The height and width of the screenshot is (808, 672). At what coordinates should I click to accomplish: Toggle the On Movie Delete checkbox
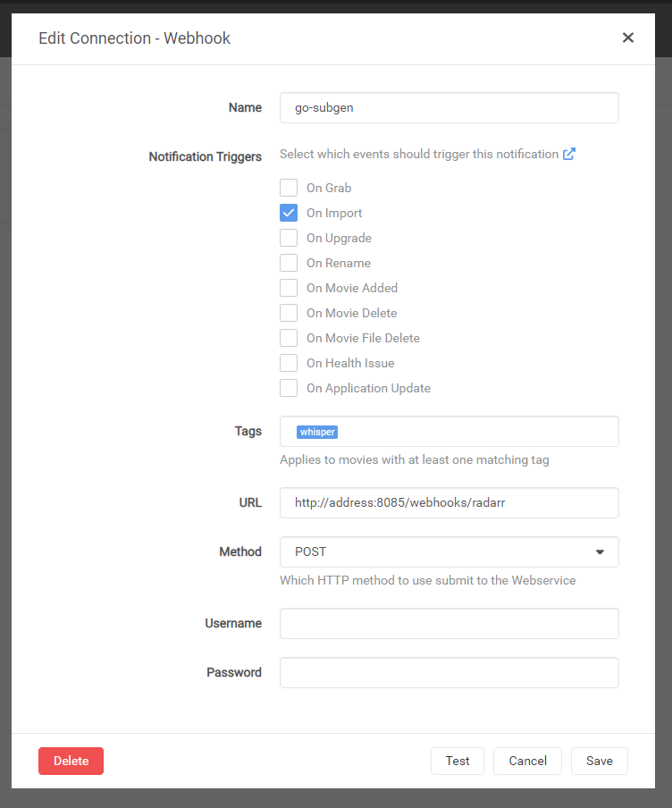(x=289, y=313)
